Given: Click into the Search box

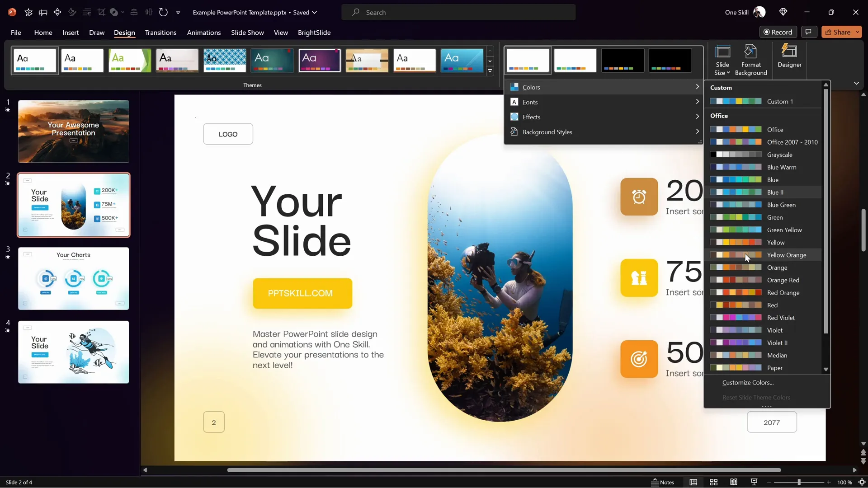Looking at the screenshot, I should point(458,12).
